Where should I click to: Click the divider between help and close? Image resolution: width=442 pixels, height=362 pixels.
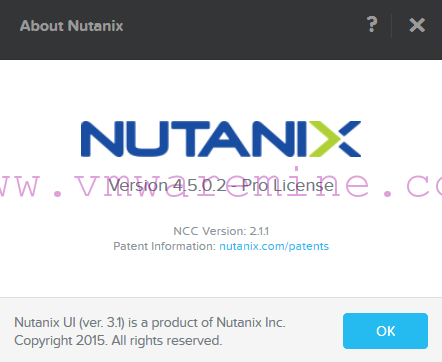point(391,25)
